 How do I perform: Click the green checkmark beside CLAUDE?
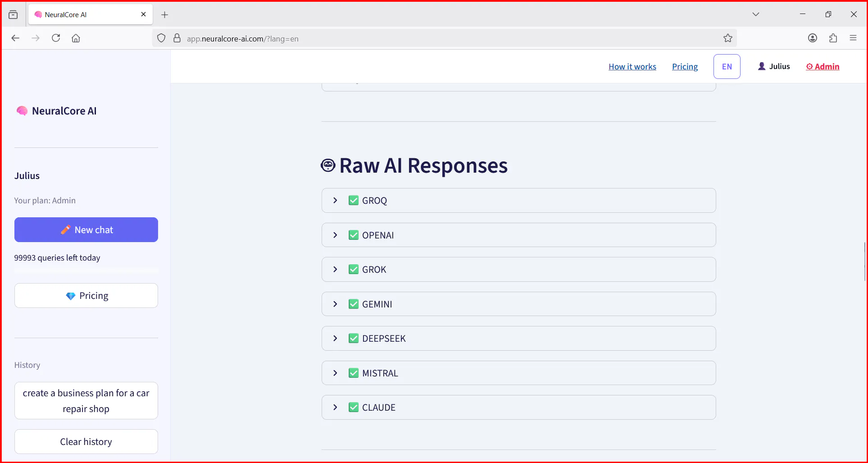pyautogui.click(x=354, y=408)
